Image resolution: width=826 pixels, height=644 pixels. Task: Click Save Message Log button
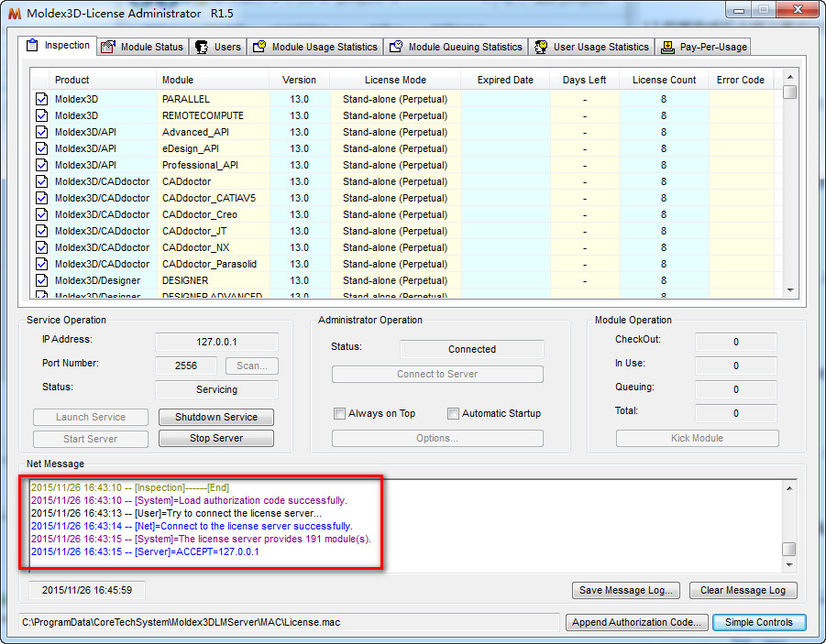(626, 590)
